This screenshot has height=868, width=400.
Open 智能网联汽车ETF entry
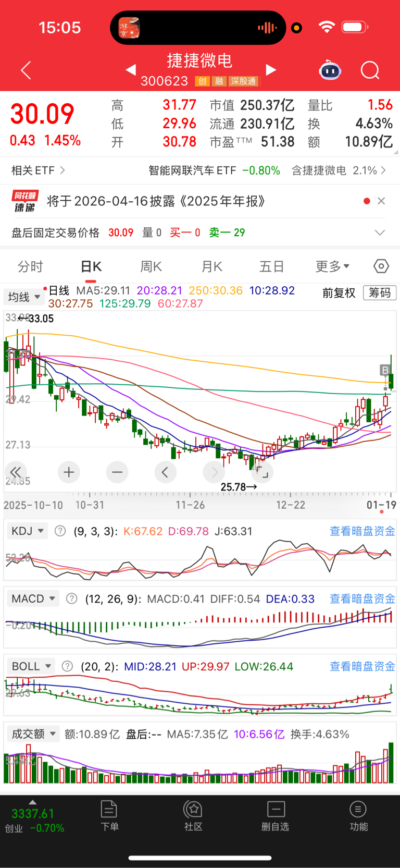point(214,170)
